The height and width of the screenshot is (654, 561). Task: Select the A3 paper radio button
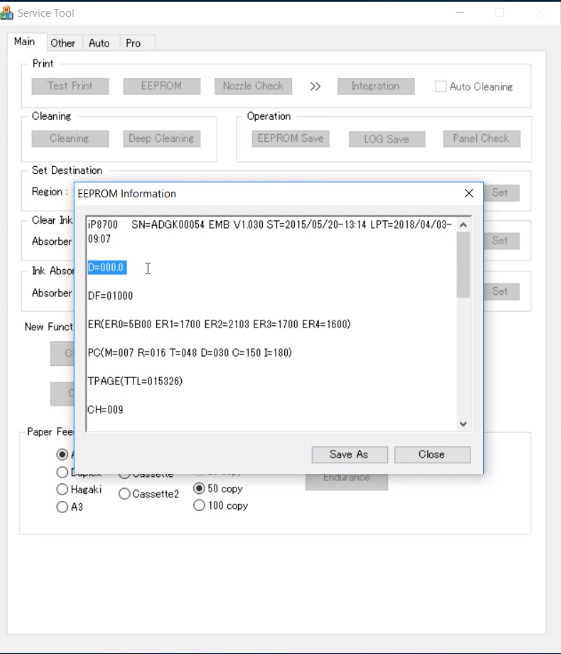[x=62, y=507]
